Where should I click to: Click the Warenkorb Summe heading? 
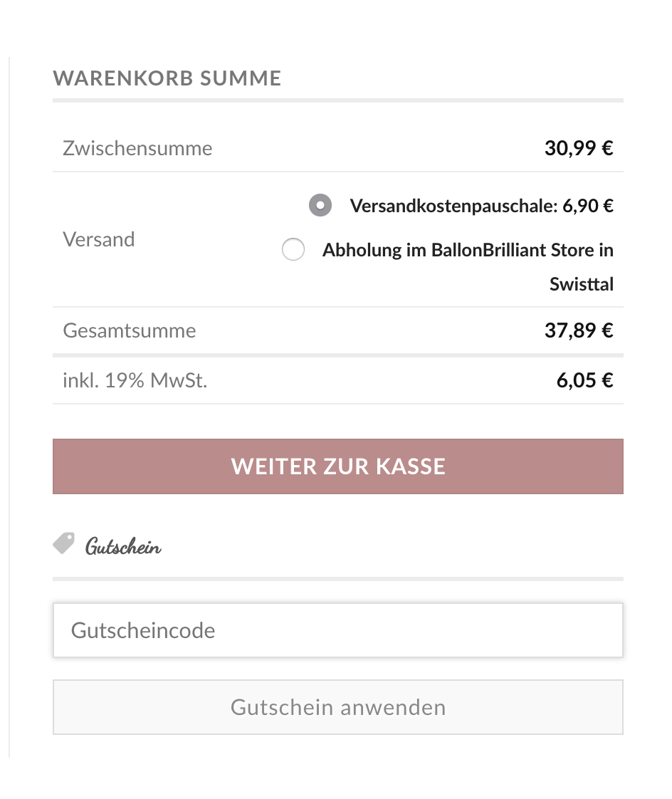click(x=167, y=78)
